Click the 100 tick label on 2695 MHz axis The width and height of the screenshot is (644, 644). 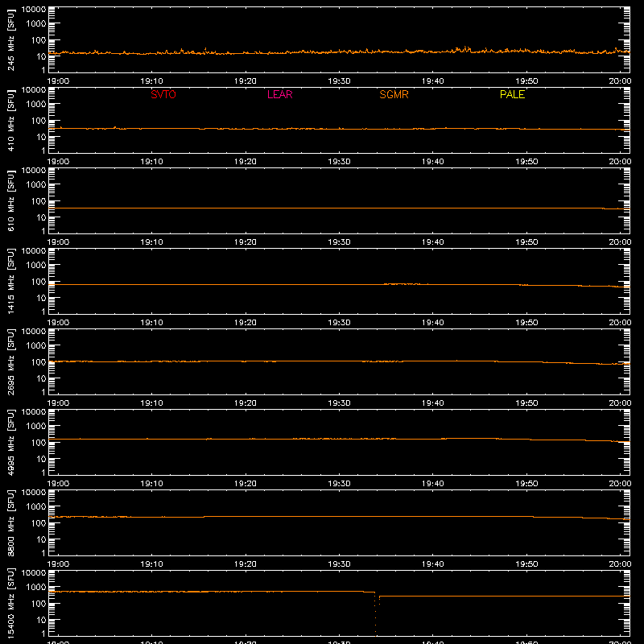point(39,362)
